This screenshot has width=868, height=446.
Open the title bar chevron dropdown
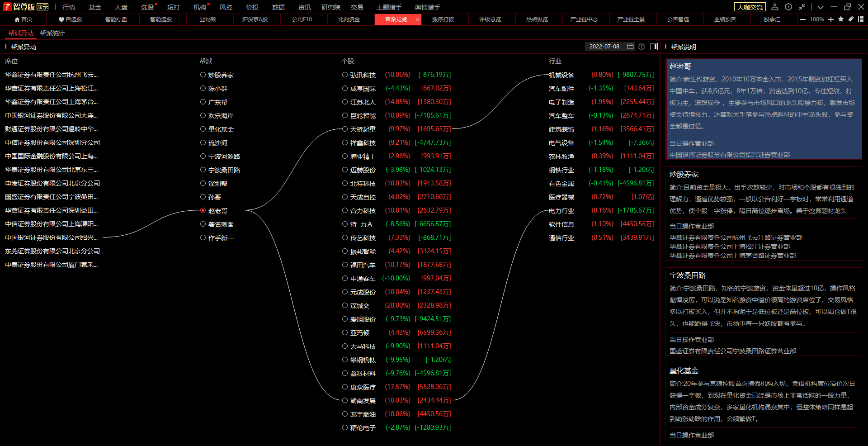[821, 7]
